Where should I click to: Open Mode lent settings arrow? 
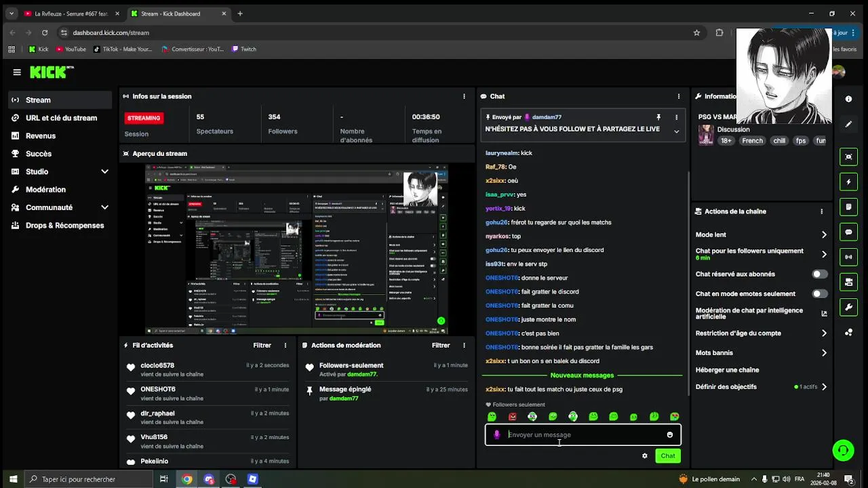coord(824,235)
